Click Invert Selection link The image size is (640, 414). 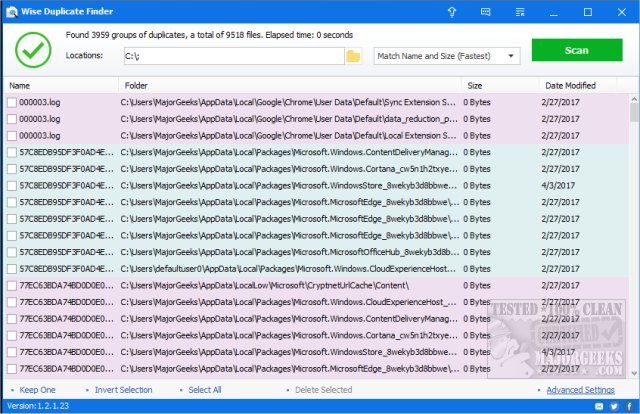tap(123, 390)
